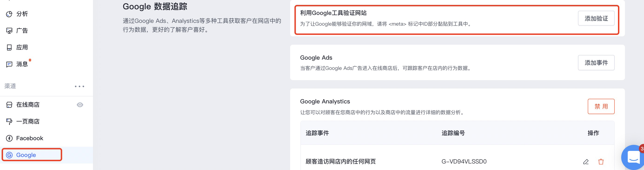Viewport: 644px width, 170px height.
Task: Disable Google Analytics with 禁用 button
Action: (x=601, y=106)
